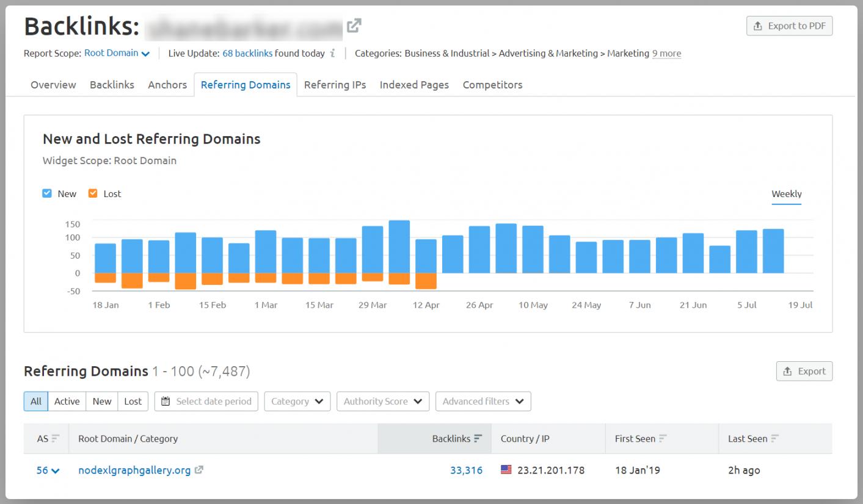Image resolution: width=863 pixels, height=504 pixels.
Task: Expand the Authority Score dropdown
Action: click(x=383, y=401)
